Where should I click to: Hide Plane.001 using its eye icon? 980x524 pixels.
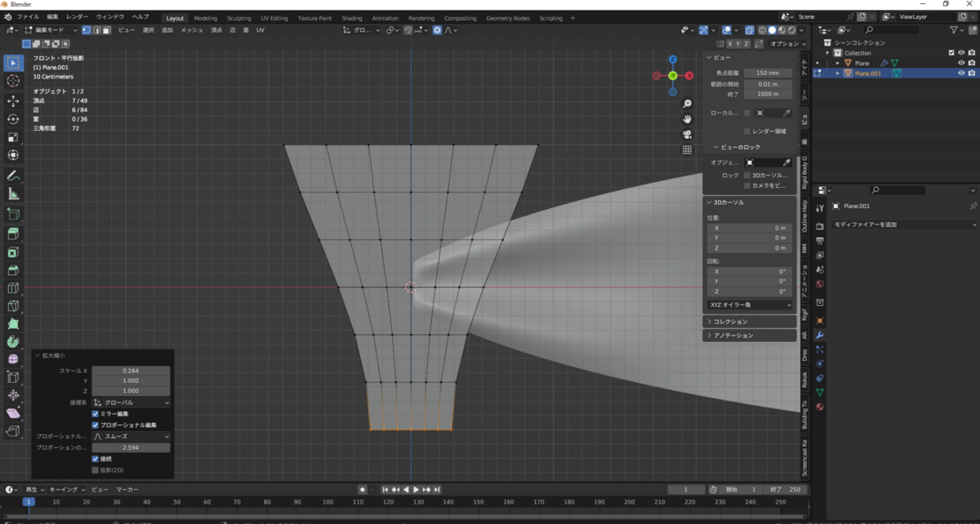coord(961,73)
